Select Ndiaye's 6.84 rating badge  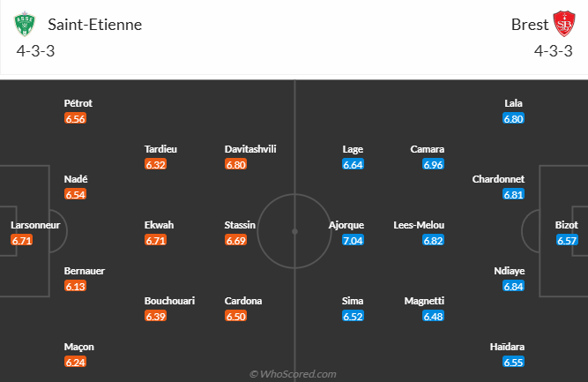pyautogui.click(x=514, y=286)
